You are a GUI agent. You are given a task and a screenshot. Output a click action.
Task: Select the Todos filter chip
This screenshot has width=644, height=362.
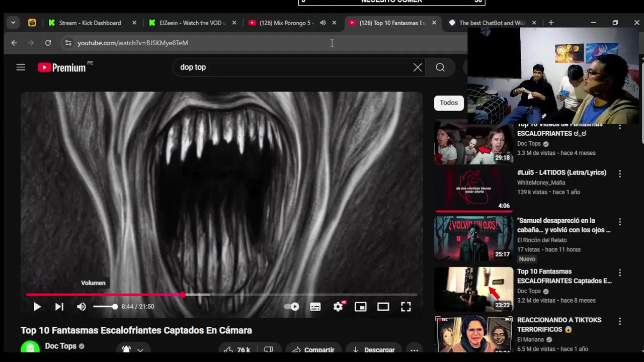(x=449, y=103)
